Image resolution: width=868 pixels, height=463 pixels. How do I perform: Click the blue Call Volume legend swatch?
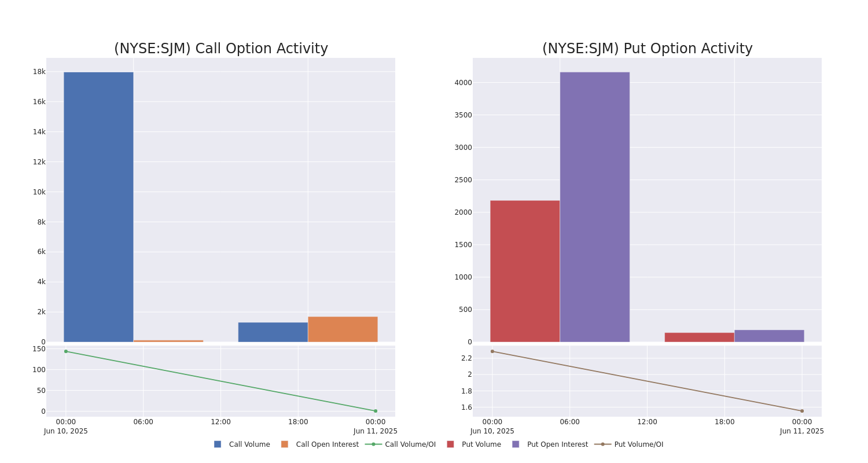218,444
